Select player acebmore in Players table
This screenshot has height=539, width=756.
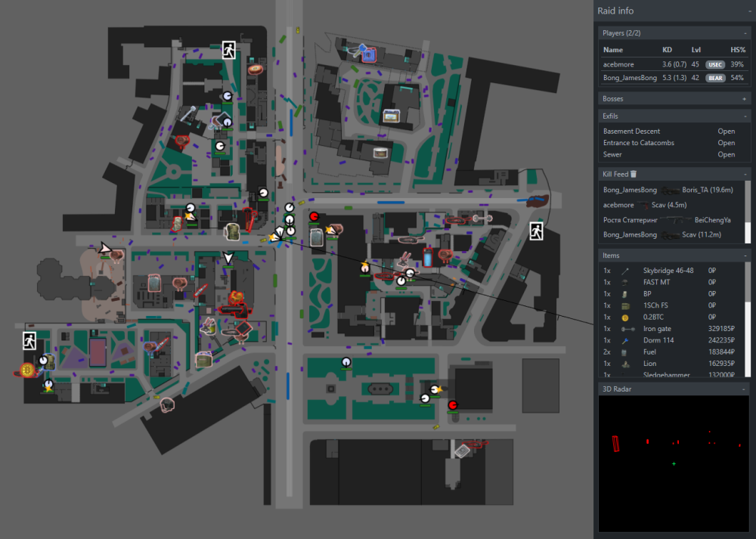coord(674,64)
